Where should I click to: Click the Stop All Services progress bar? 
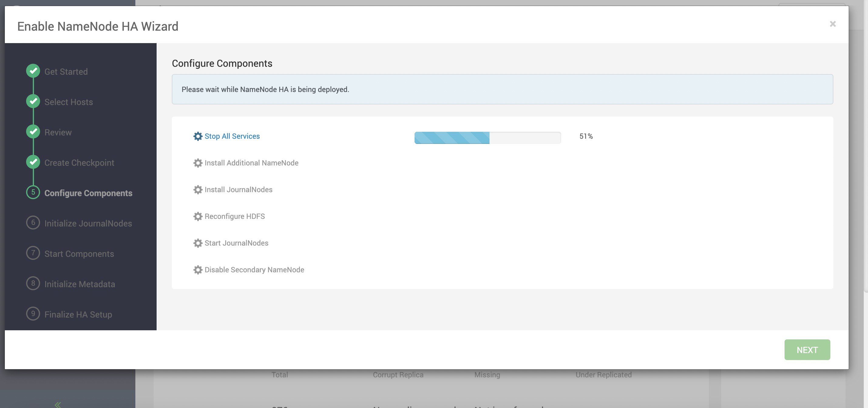click(488, 138)
